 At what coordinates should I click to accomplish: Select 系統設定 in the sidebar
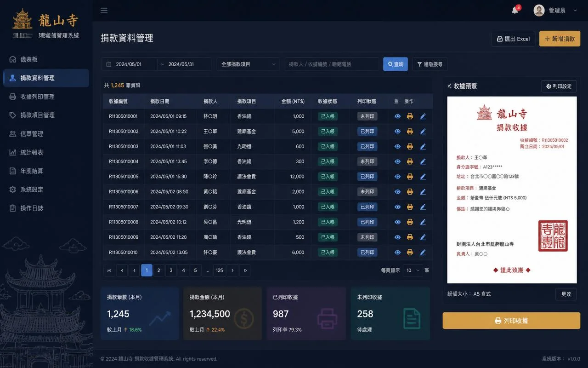tap(46, 190)
